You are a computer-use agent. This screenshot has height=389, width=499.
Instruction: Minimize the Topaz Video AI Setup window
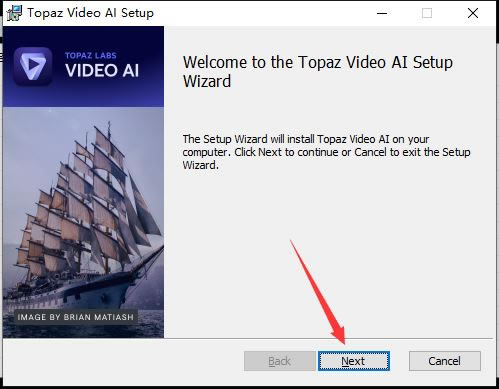(382, 13)
